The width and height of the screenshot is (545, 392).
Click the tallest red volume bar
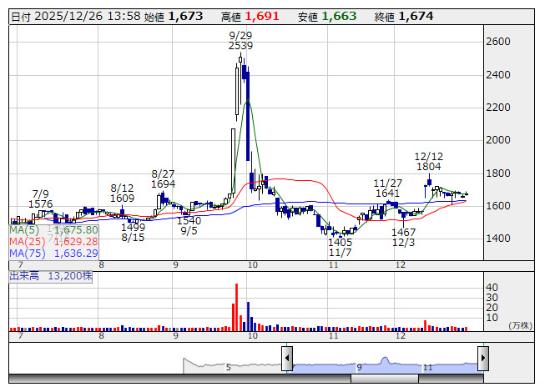point(236,307)
